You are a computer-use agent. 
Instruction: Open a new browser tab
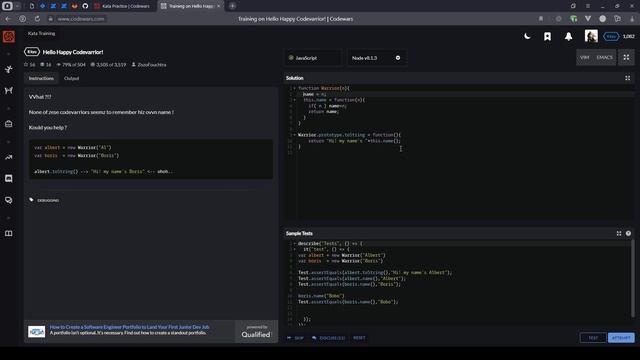[x=232, y=6]
